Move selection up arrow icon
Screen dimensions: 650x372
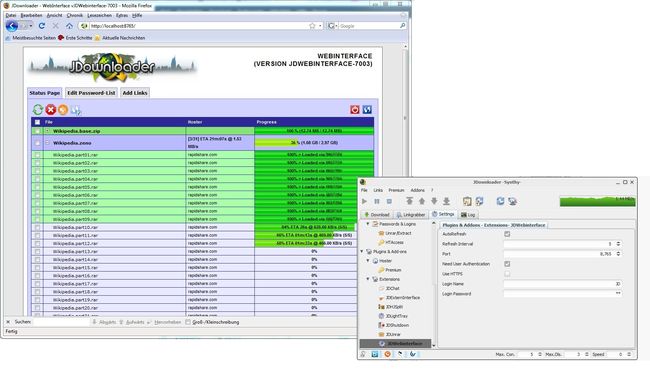422,201
